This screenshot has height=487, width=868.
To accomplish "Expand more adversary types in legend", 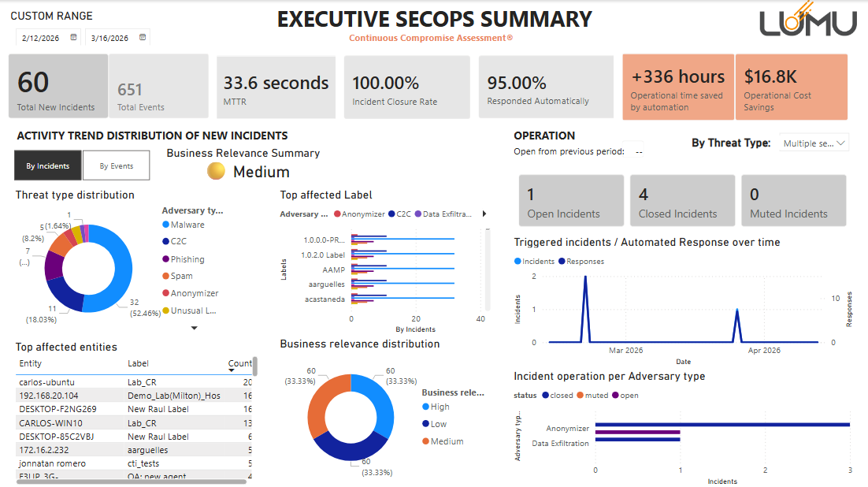I will tap(195, 328).
